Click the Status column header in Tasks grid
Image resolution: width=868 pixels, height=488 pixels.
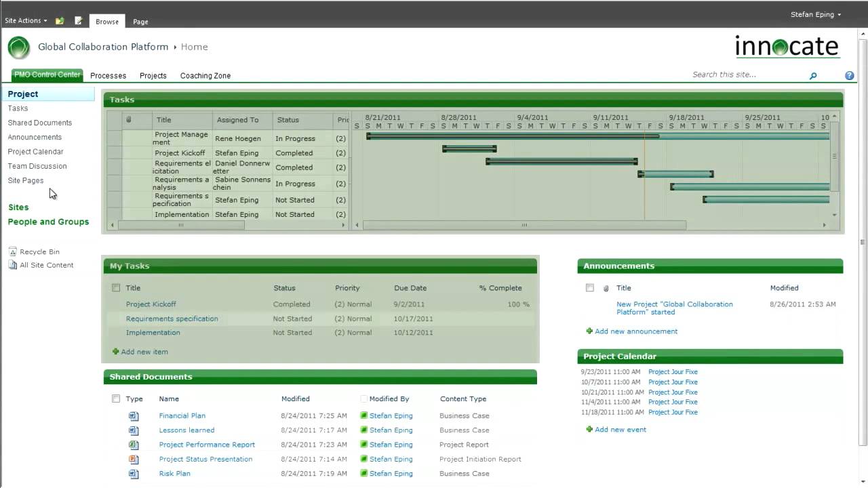pos(302,120)
